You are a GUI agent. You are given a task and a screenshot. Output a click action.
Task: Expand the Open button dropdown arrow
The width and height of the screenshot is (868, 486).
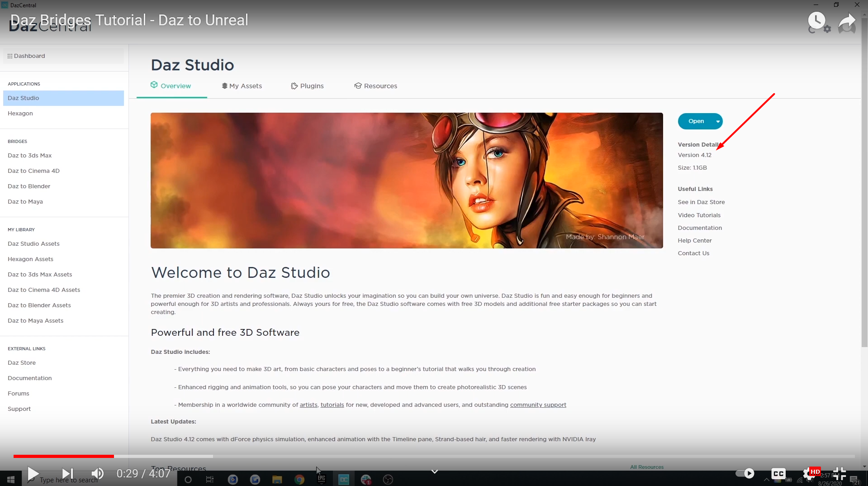718,121
